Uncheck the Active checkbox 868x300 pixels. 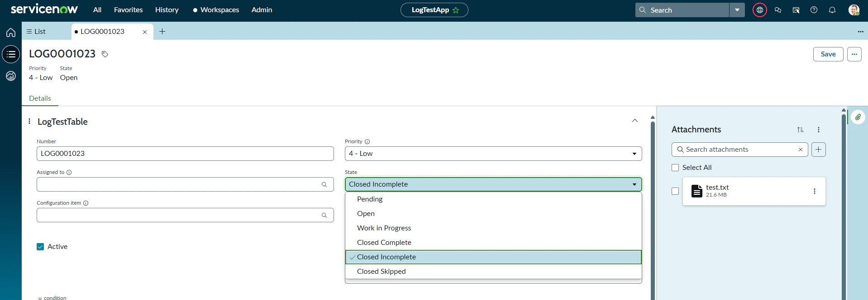coord(40,247)
